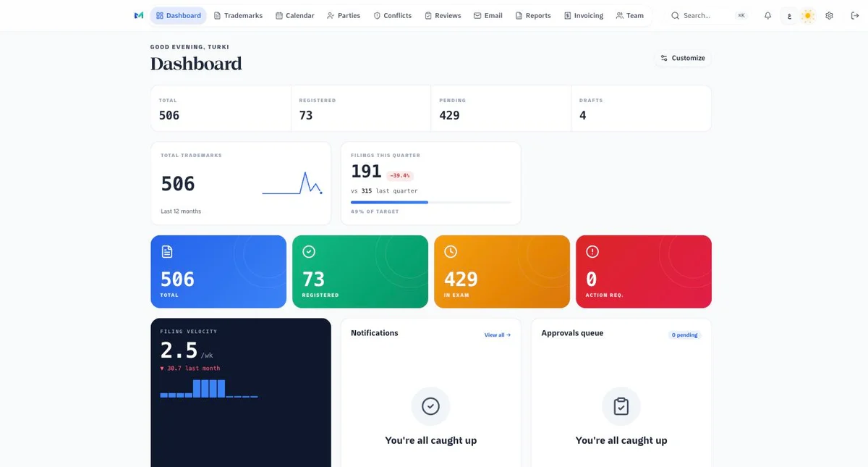868x467 pixels.
Task: Click the total trademarks sparkline chart
Action: point(292,183)
